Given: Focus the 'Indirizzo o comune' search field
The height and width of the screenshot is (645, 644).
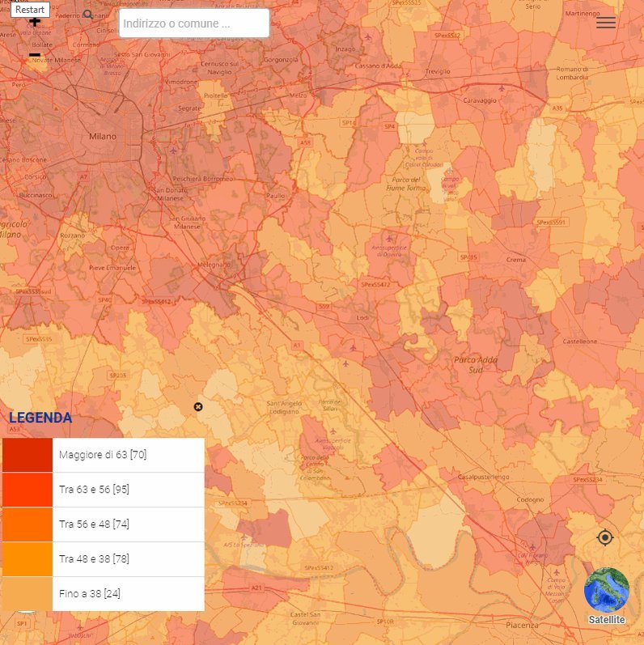Looking at the screenshot, I should (194, 23).
